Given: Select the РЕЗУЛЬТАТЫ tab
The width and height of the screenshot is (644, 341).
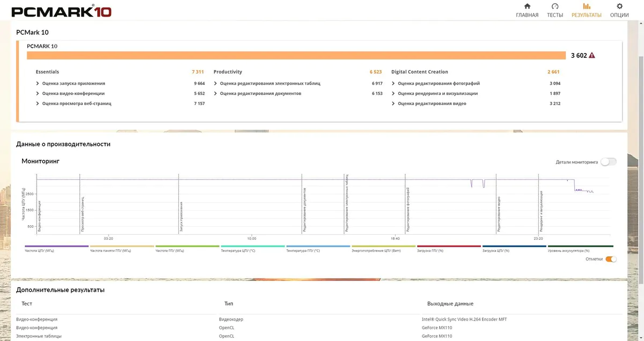Looking at the screenshot, I should click(586, 10).
